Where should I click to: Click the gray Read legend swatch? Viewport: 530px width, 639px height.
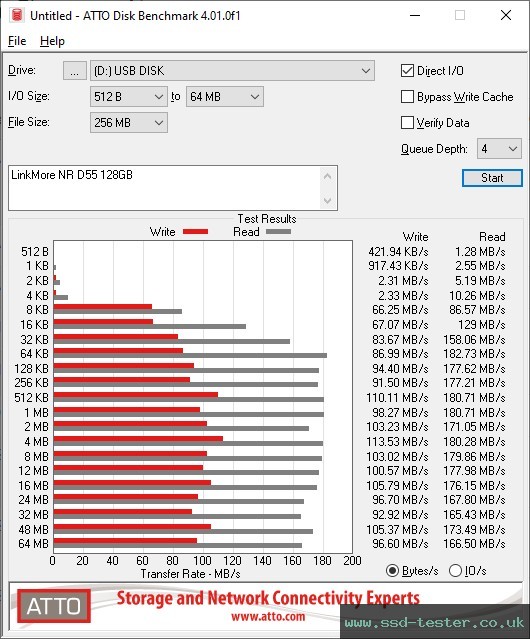pyautogui.click(x=278, y=232)
